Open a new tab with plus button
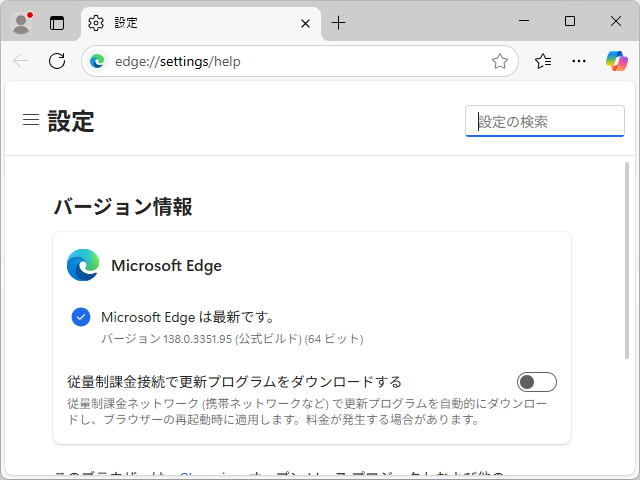This screenshot has width=640, height=480. [x=338, y=23]
